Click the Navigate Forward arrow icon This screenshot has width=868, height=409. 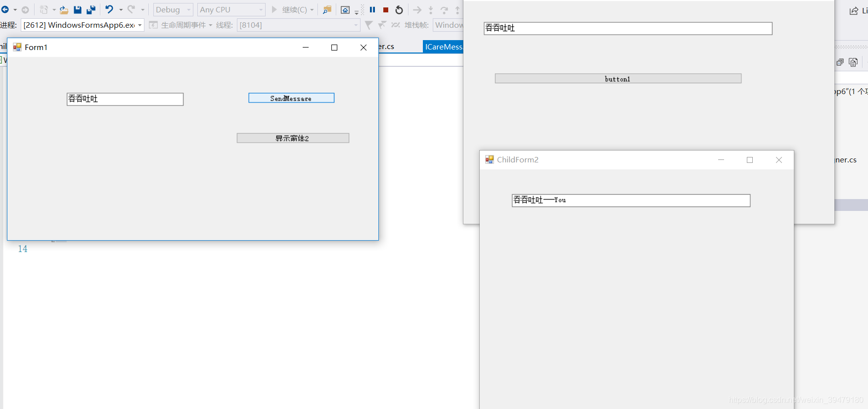[25, 10]
